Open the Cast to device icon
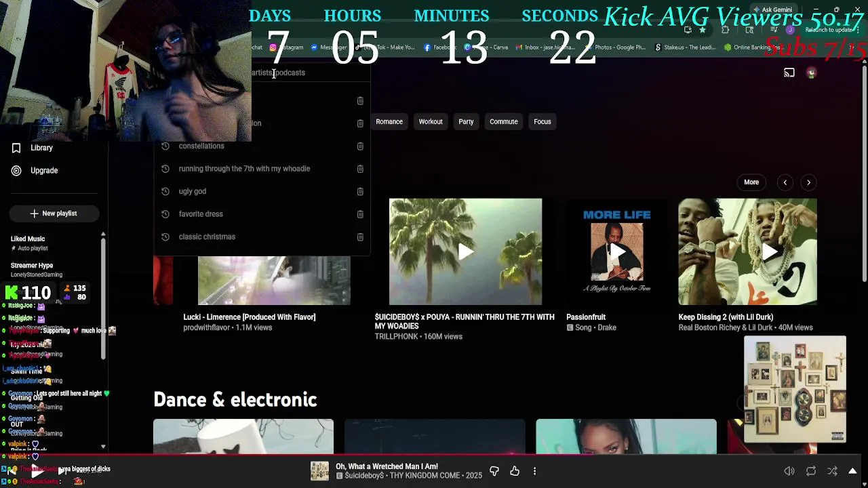 point(789,73)
